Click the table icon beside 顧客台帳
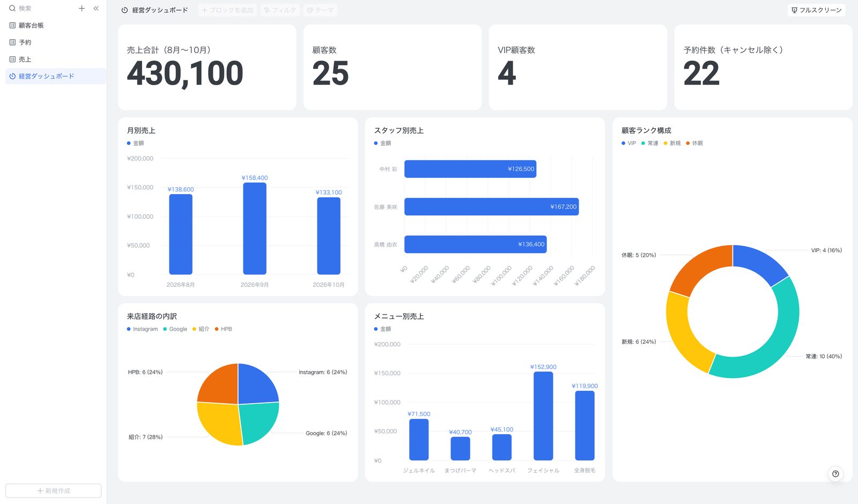 (x=12, y=25)
